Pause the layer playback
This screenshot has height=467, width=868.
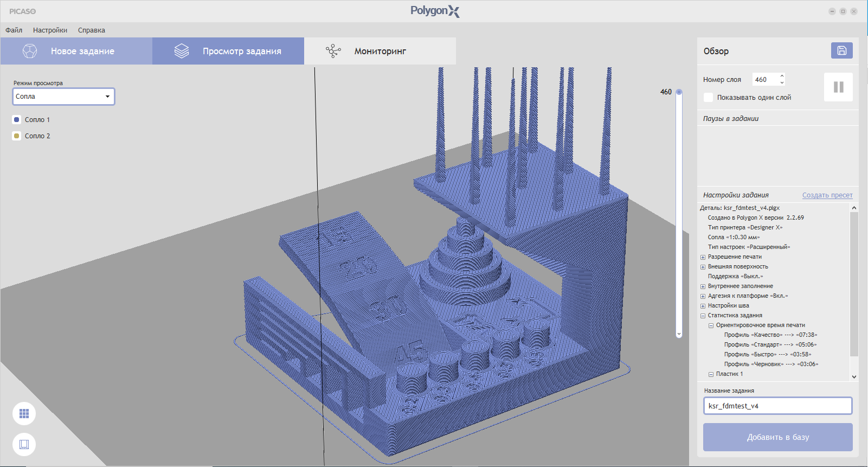pyautogui.click(x=838, y=87)
